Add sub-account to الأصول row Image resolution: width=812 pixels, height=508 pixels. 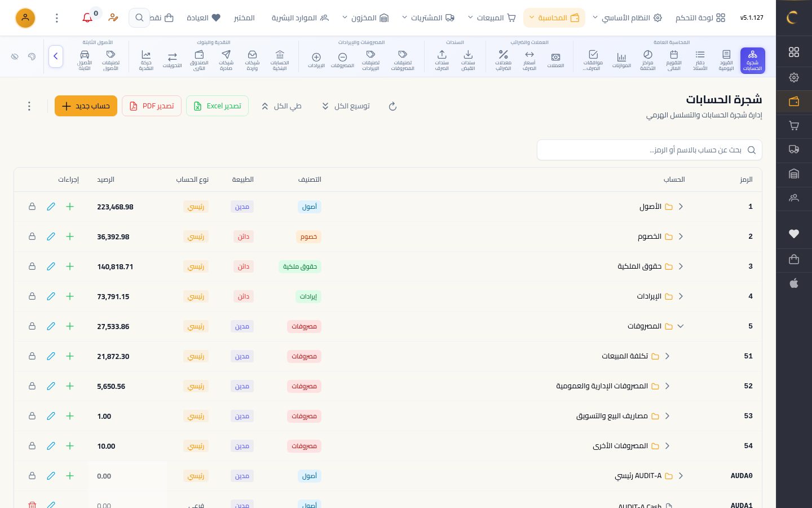(70, 207)
